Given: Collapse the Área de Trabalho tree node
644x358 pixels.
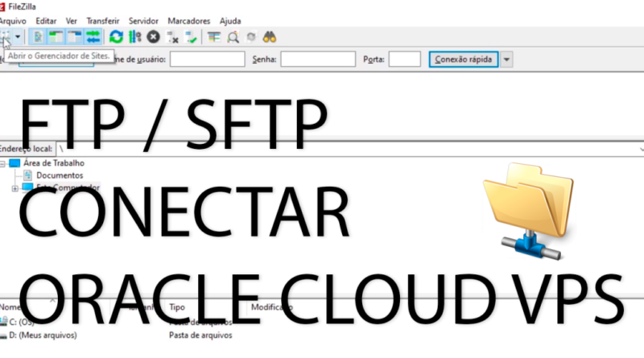Looking at the screenshot, I should [x=2, y=164].
